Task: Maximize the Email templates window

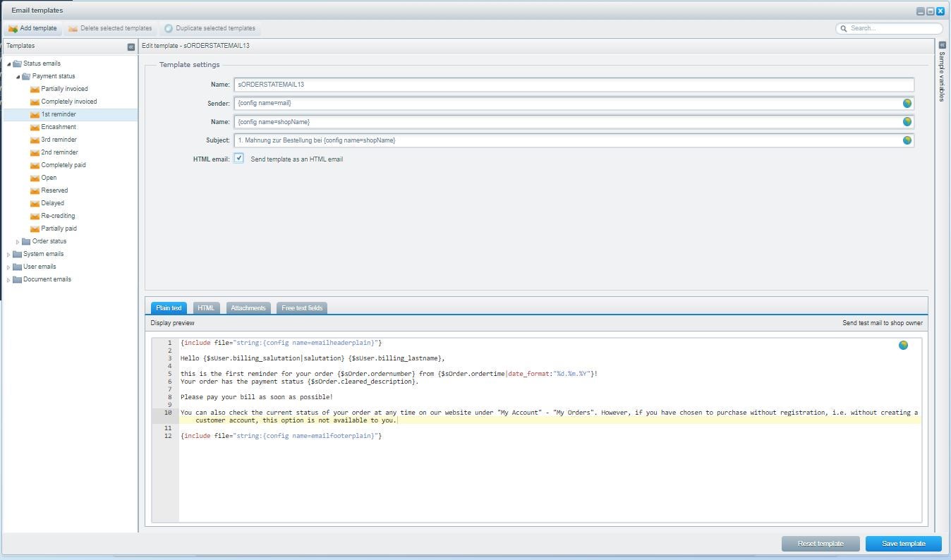Action: pyautogui.click(x=931, y=11)
